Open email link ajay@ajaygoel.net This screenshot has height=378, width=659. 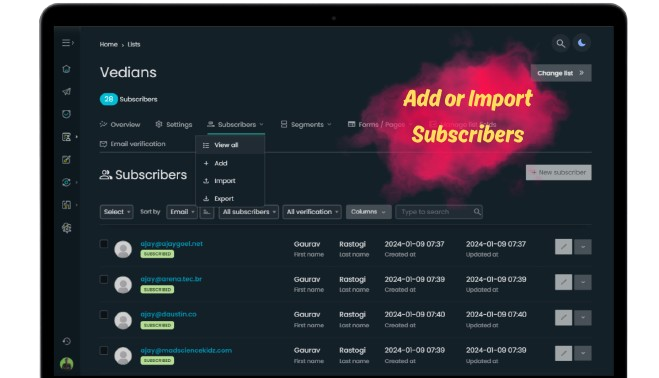click(x=171, y=244)
